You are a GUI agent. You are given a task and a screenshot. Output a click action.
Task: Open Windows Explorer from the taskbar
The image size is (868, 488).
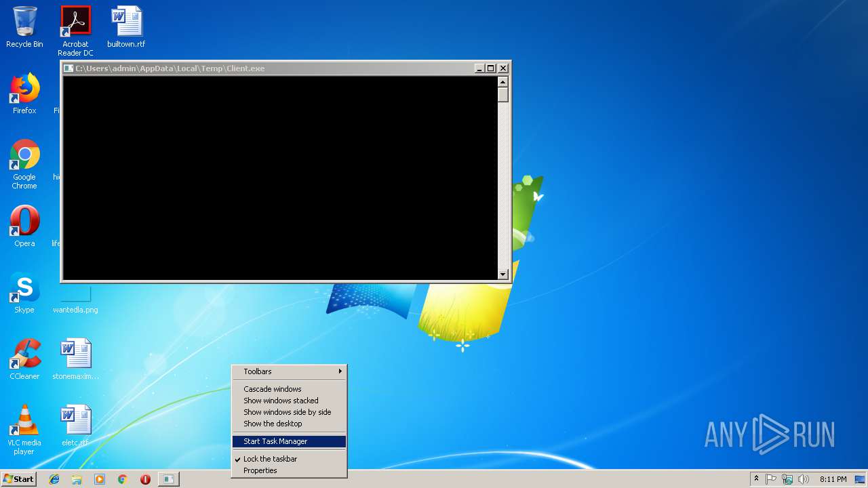[77, 479]
